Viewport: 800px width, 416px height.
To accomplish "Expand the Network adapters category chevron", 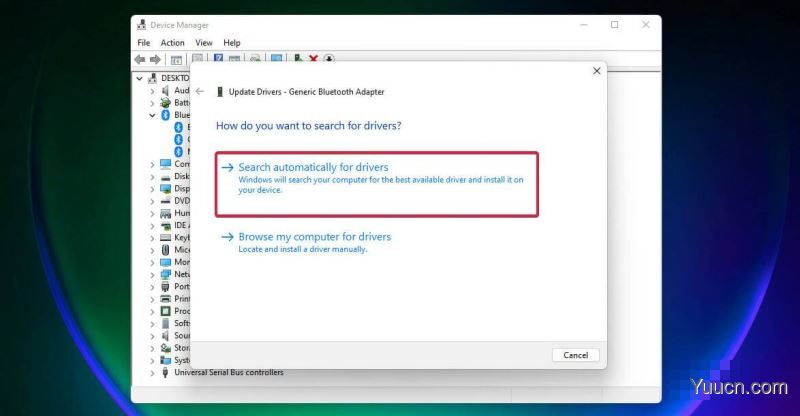I will pos(152,275).
